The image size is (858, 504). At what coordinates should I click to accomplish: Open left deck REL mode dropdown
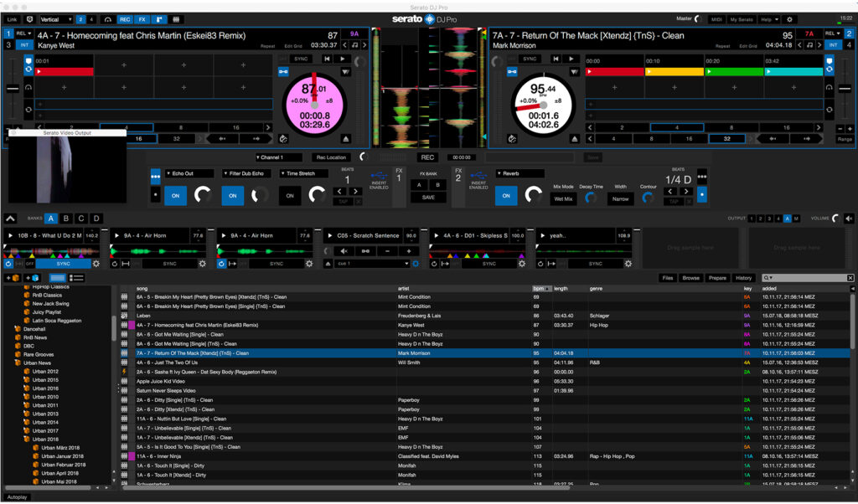point(23,33)
